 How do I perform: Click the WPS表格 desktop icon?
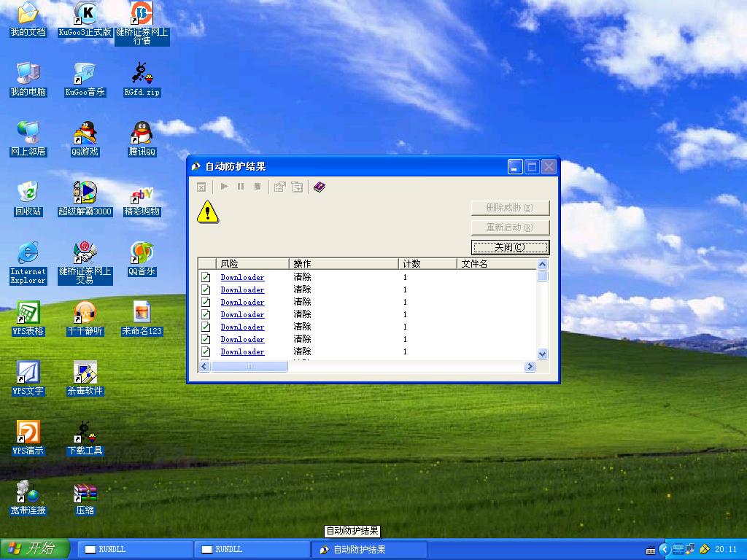pos(28,312)
